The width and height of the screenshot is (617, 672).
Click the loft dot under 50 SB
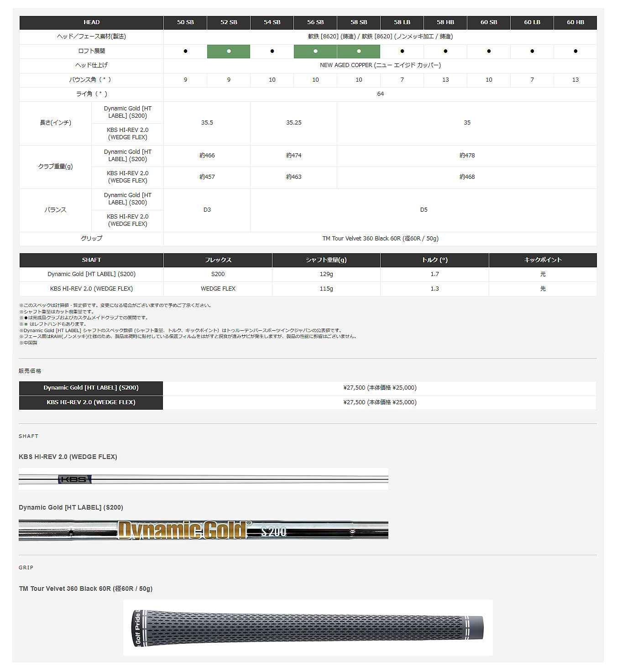pyautogui.click(x=185, y=51)
